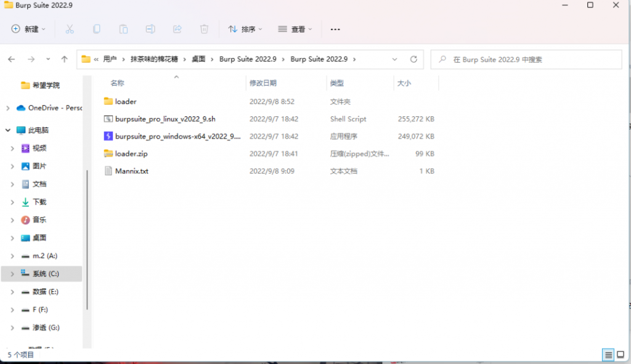Open sharing via the Share icon
This screenshot has width=631, height=364.
pos(177,29)
